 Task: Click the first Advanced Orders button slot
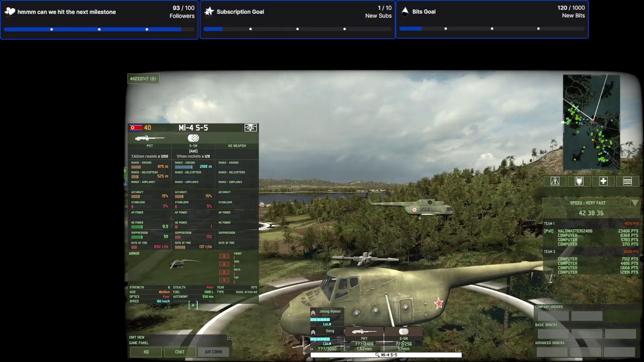click(553, 352)
